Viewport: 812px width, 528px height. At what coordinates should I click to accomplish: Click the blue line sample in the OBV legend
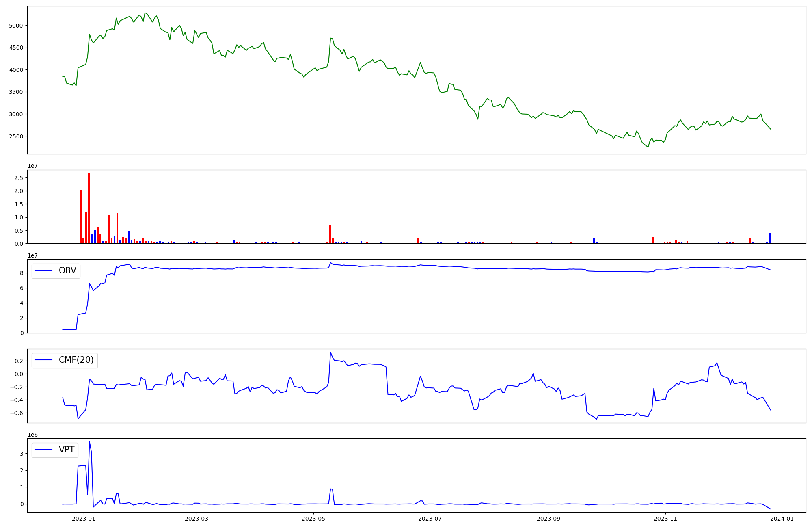tap(44, 271)
